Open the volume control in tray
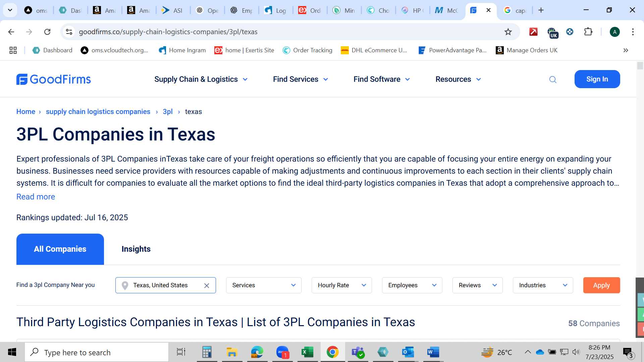Screen dimensions: 644x362 tap(576, 352)
